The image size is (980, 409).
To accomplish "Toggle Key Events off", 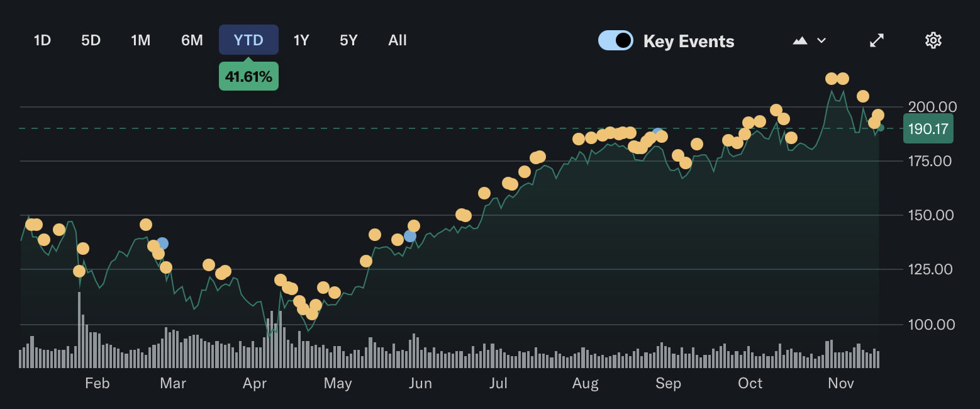I will pos(615,39).
